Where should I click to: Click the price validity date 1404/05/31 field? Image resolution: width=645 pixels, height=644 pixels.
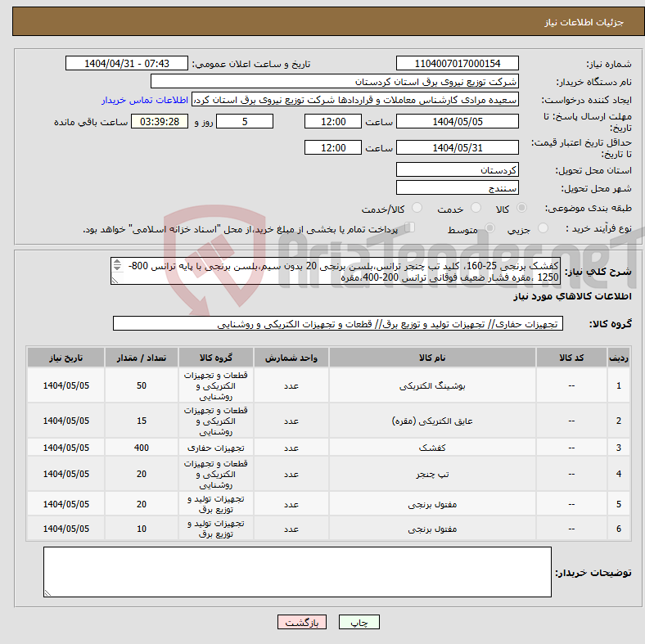[x=457, y=147]
